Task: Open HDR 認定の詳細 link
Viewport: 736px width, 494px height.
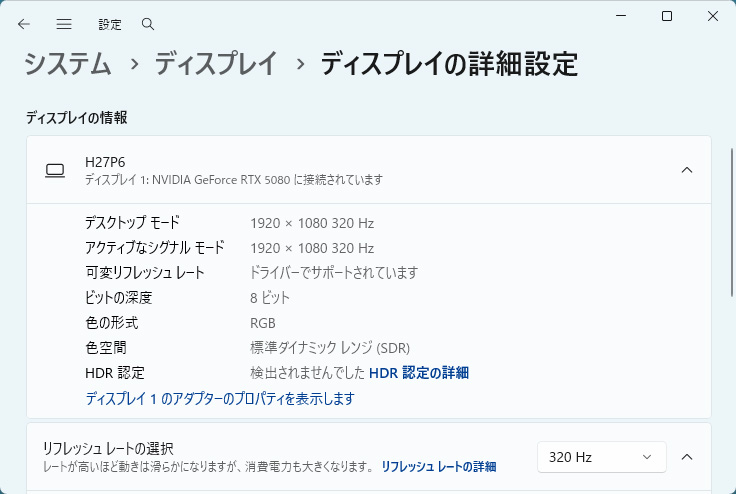Action: [419, 373]
